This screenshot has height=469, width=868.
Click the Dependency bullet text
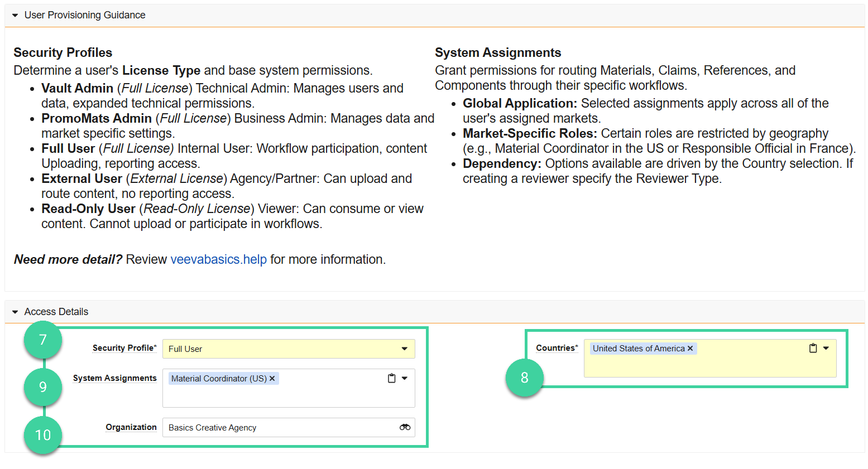point(658,171)
